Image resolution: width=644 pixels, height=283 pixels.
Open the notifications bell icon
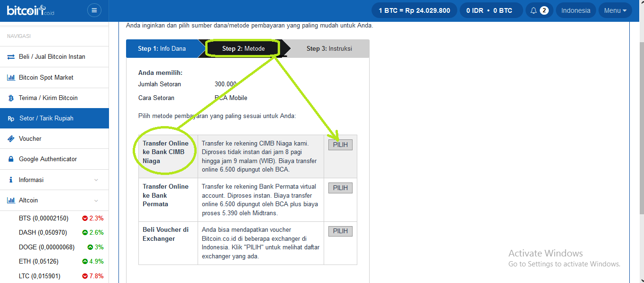pyautogui.click(x=534, y=10)
